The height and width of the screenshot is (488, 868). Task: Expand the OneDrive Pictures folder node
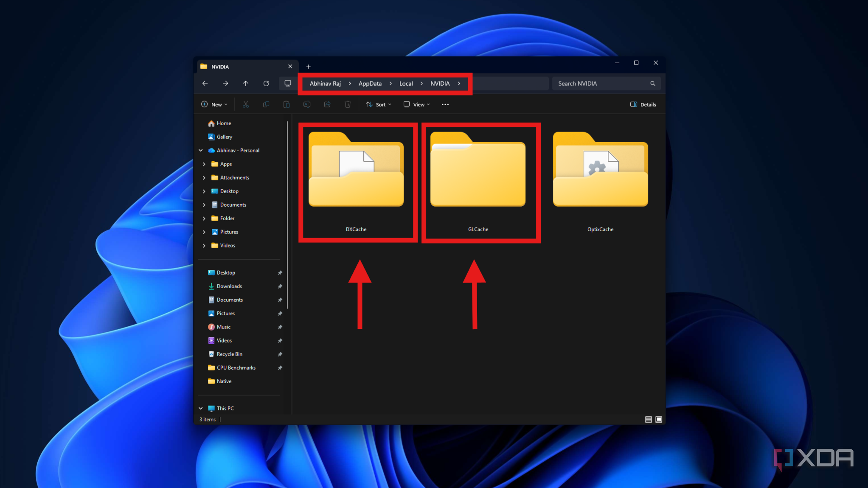click(204, 232)
